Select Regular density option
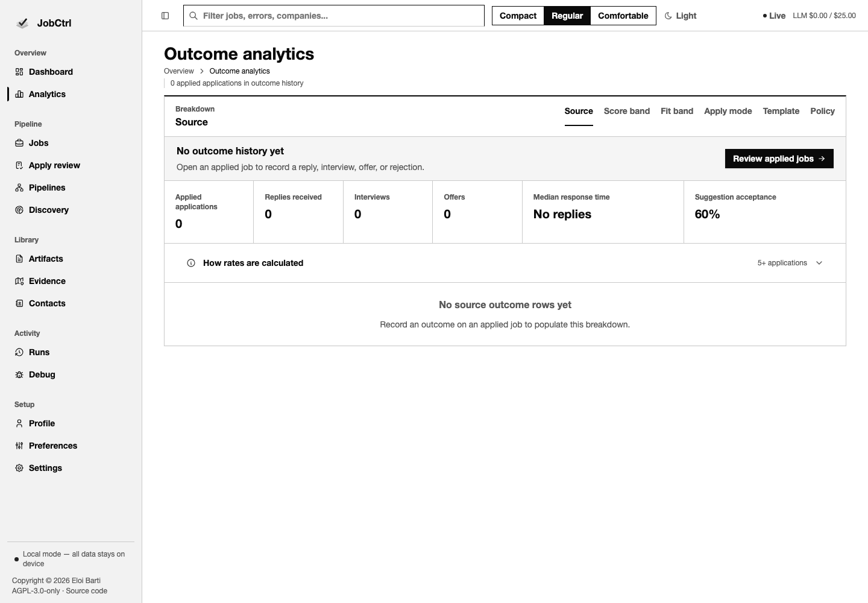Screen dimensions: 868x603 567,16
